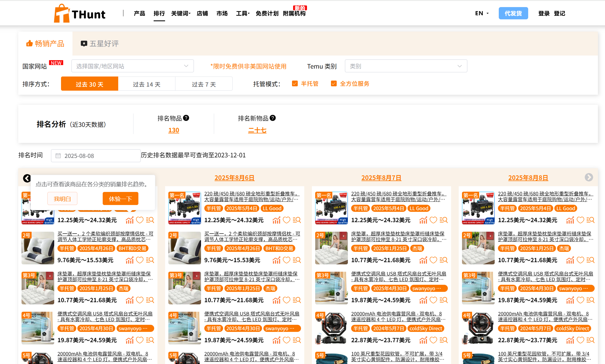This screenshot has width=605, height=364.
Task: Click previous dates arrow icon
Action: point(27,178)
